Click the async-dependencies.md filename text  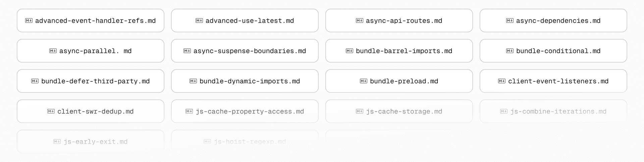(558, 21)
